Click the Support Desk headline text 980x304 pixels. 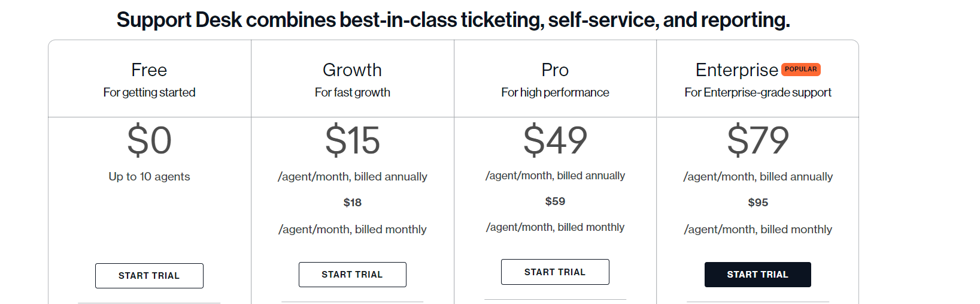click(453, 20)
